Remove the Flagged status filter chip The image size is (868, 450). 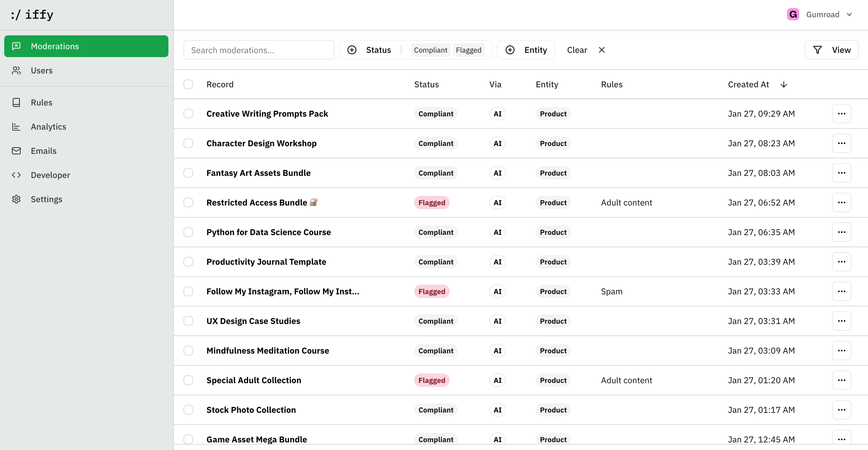click(x=469, y=50)
